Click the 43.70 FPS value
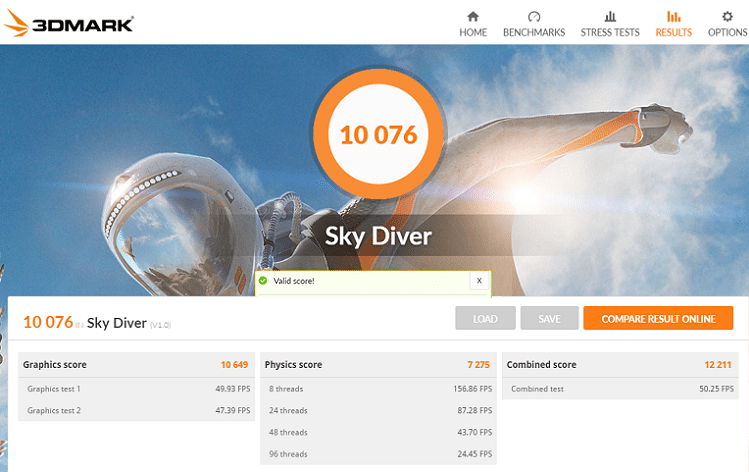This screenshot has width=749, height=472. (x=474, y=432)
